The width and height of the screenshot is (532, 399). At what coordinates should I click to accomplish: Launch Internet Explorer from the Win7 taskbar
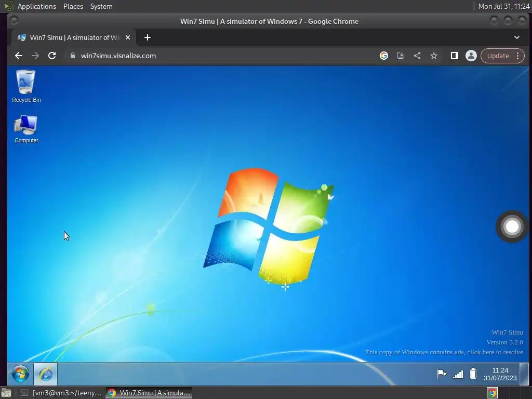(46, 374)
